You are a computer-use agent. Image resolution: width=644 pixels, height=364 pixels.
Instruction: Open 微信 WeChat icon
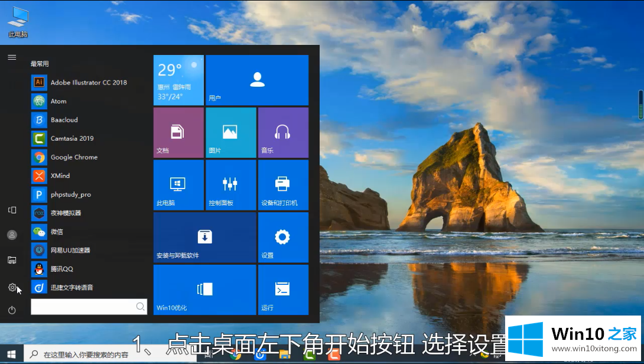pyautogui.click(x=39, y=232)
